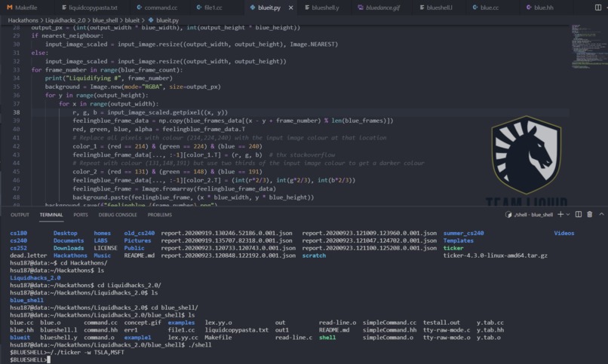The height and width of the screenshot is (364, 608).
Task: Select the ./shell - blue_shell terminal entry
Action: click(530, 215)
